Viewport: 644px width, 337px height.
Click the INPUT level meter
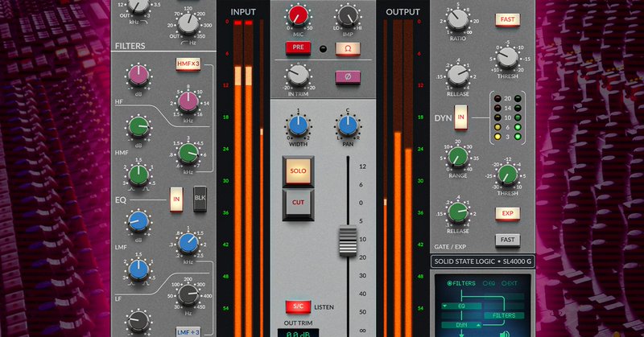[249, 179]
